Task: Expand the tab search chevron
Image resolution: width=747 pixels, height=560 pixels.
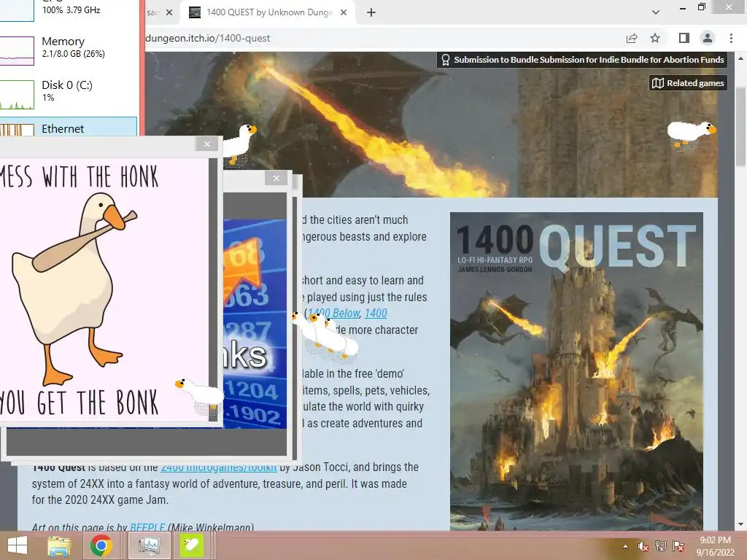Action: click(656, 12)
